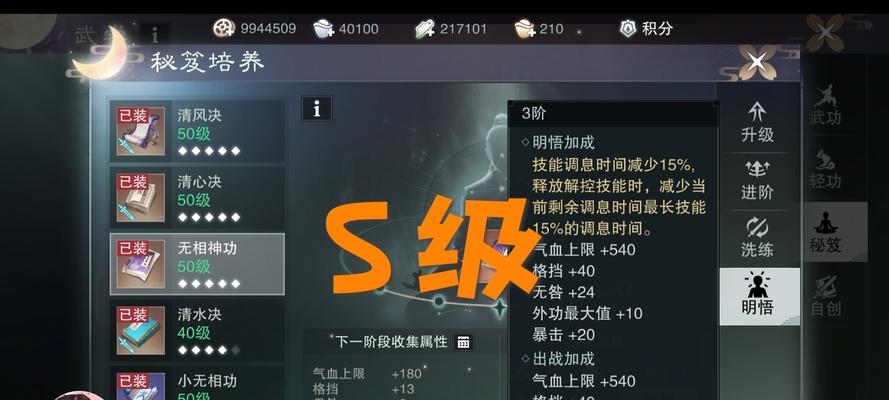Switch to the 武功 martial arts tab
889x400 pixels.
826,106
